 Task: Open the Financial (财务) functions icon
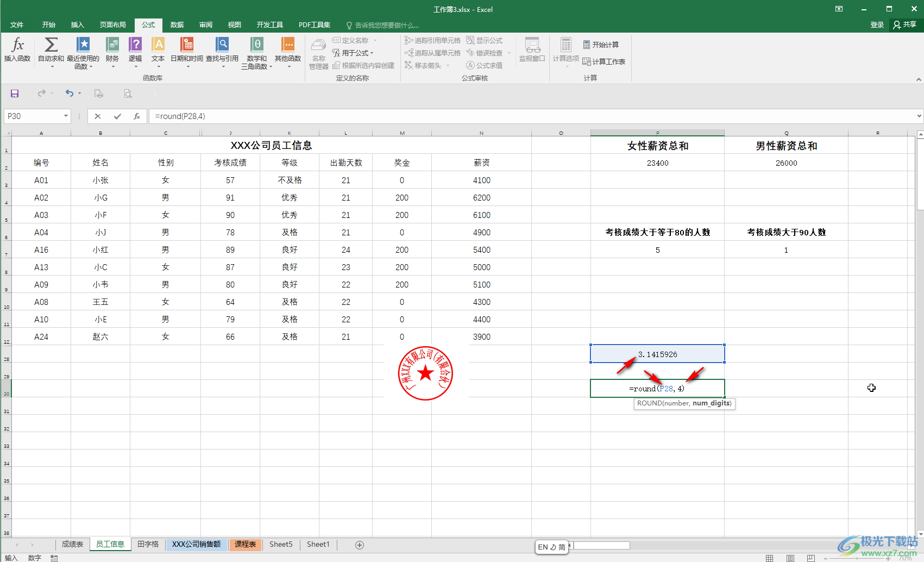coord(112,52)
